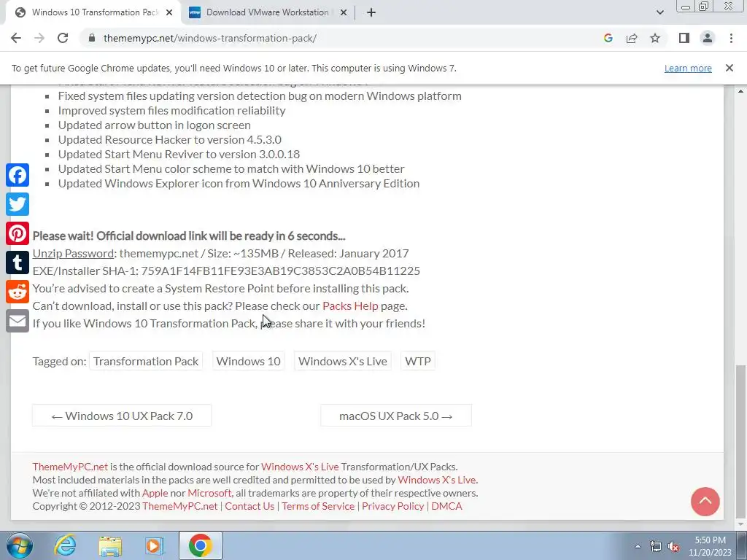Click the browser Forward arrow
747x560 pixels.
coord(39,38)
